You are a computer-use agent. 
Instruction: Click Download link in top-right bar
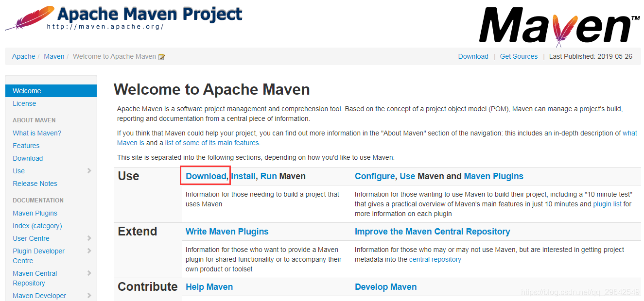coord(473,56)
